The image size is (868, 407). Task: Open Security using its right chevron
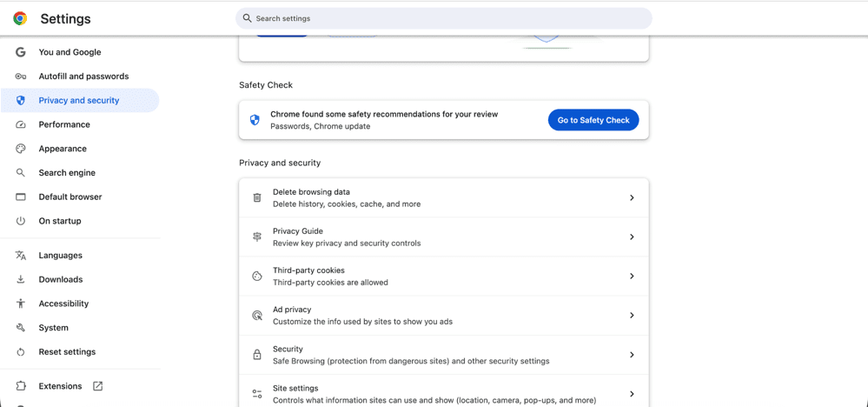(632, 355)
